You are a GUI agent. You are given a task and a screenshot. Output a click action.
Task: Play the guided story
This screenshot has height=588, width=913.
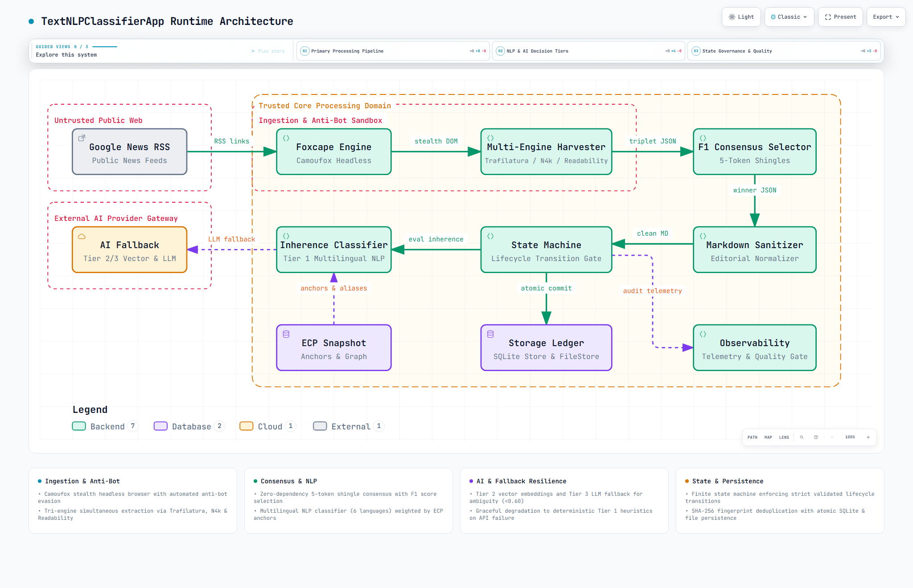click(268, 51)
